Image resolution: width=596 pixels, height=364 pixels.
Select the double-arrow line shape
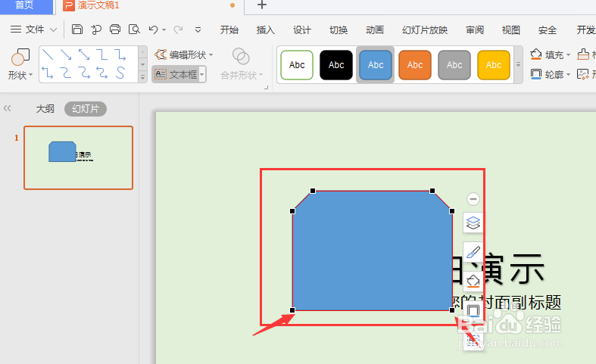84,54
